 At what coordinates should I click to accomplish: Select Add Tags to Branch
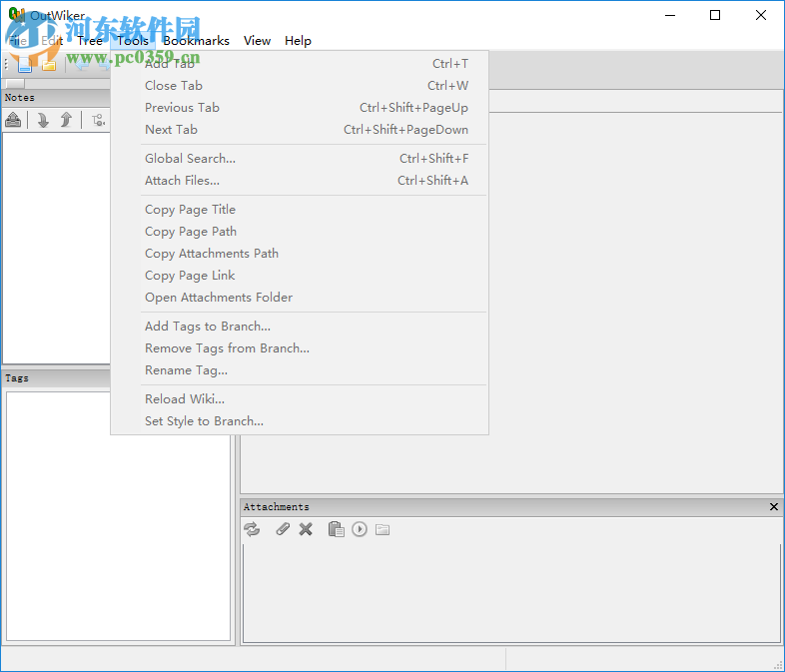pos(300,327)
